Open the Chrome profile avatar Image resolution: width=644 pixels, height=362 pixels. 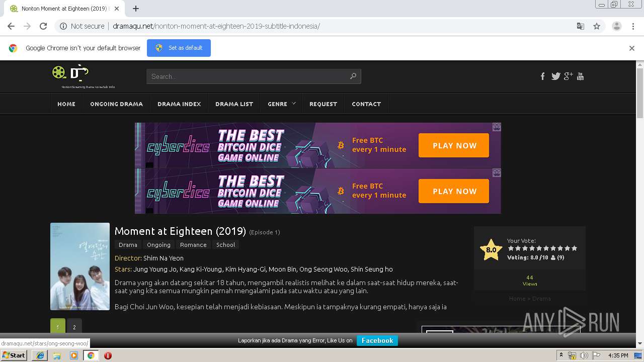[x=616, y=26]
